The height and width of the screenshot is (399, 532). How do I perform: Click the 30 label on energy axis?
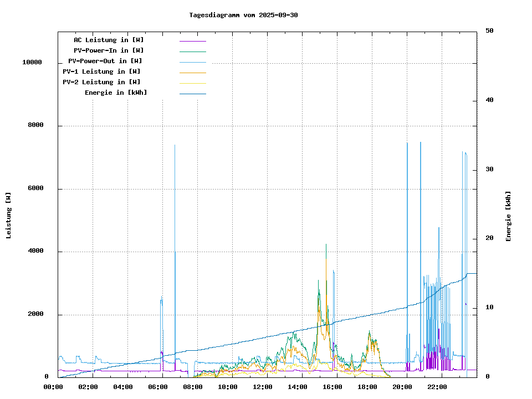coord(489,170)
